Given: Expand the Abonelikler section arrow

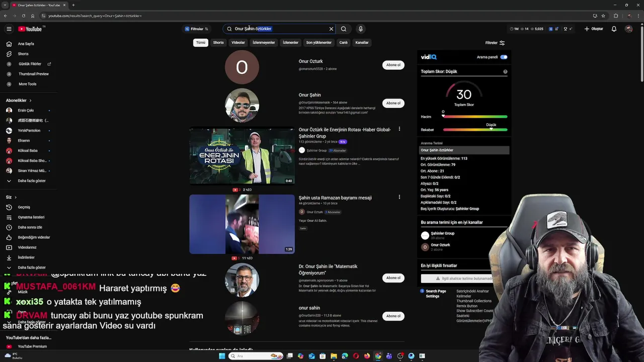Looking at the screenshot, I should [x=30, y=101].
